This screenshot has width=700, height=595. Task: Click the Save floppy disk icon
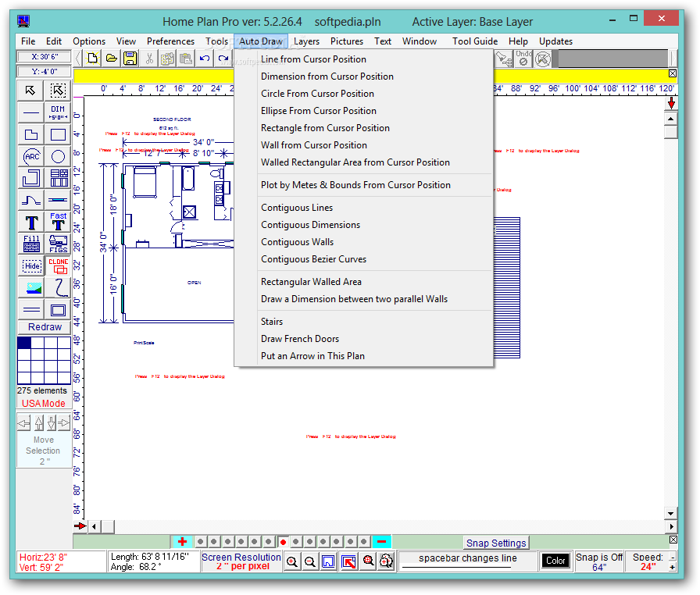130,59
